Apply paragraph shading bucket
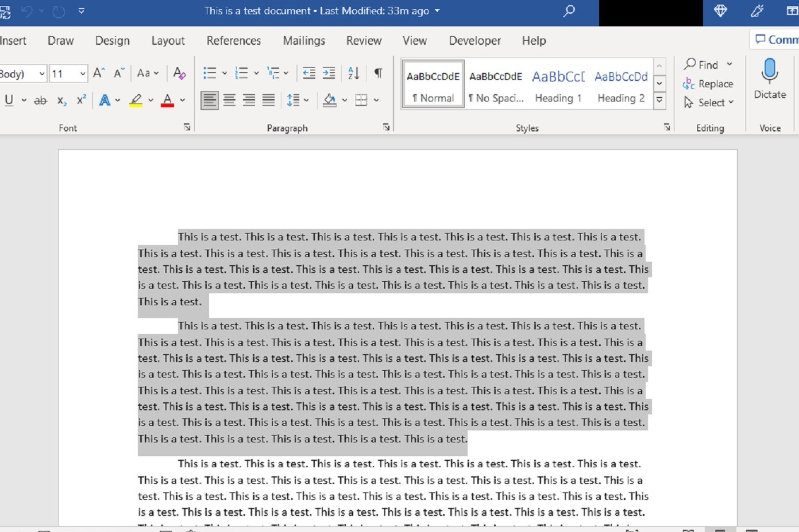799x532 pixels. (330, 100)
